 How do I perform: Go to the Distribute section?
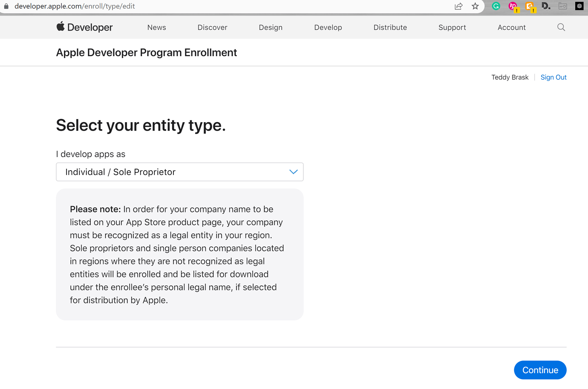click(x=390, y=27)
